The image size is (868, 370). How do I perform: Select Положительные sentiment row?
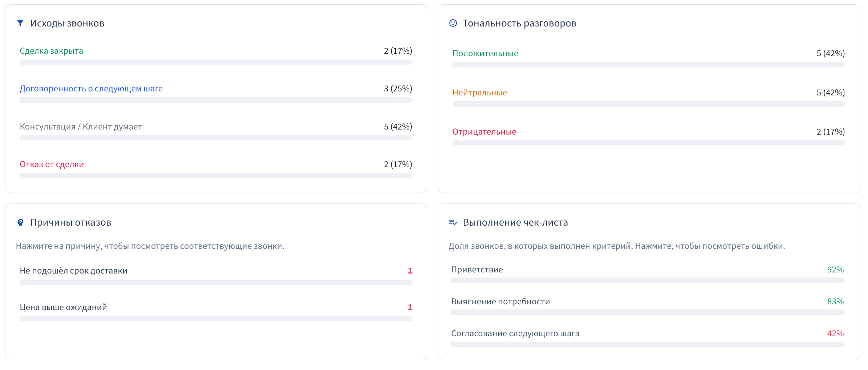coord(649,58)
